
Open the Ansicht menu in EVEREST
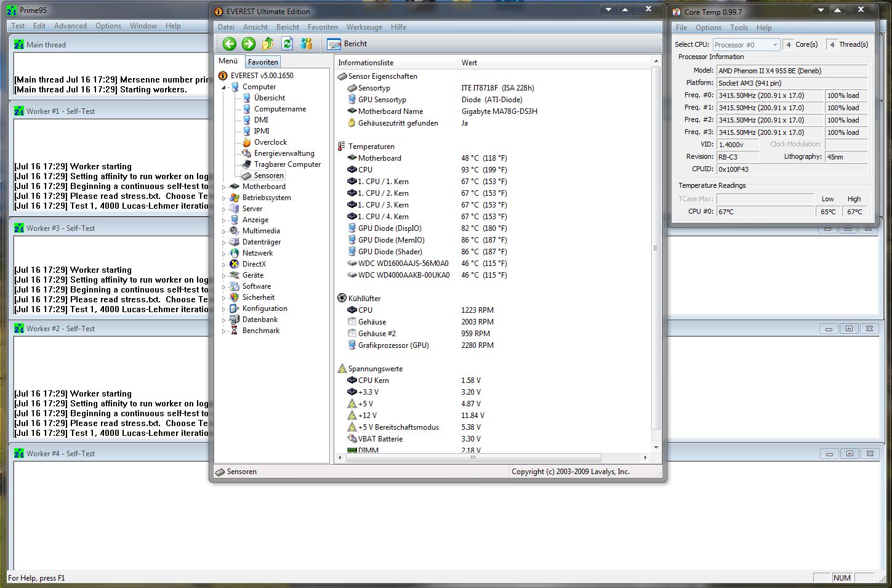click(x=255, y=27)
